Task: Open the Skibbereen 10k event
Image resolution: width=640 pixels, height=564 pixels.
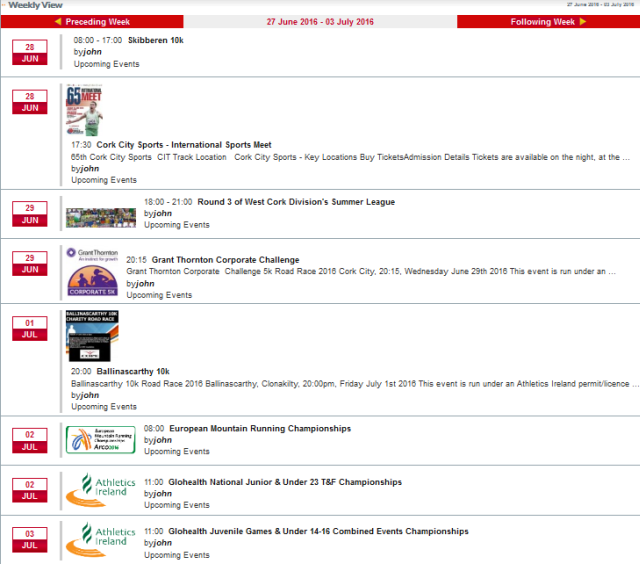Action: click(x=156, y=40)
